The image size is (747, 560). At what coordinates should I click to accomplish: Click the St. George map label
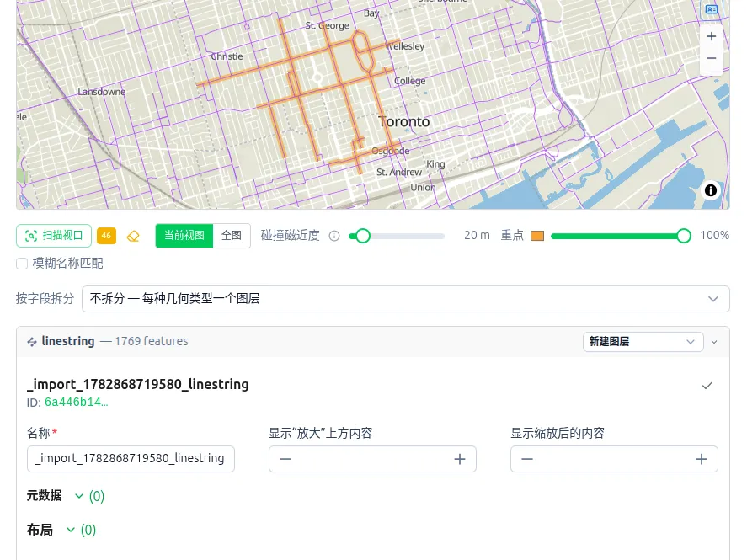coord(328,26)
